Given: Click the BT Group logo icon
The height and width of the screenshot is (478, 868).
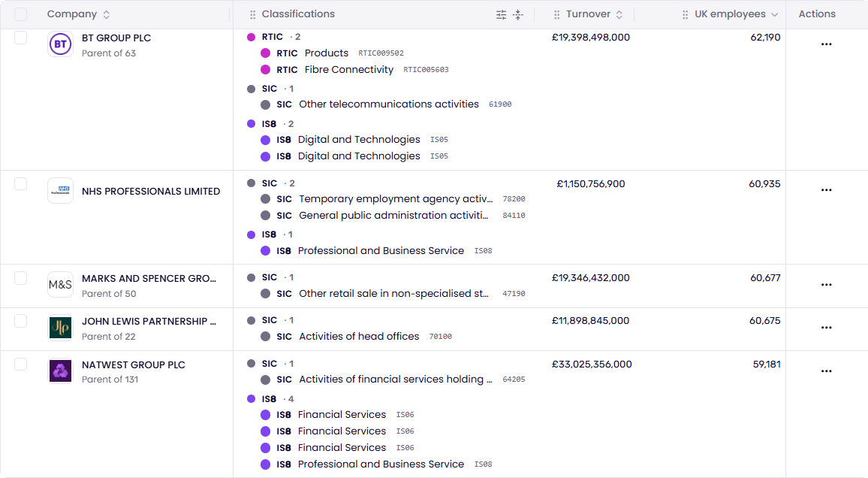Looking at the screenshot, I should 60,44.
